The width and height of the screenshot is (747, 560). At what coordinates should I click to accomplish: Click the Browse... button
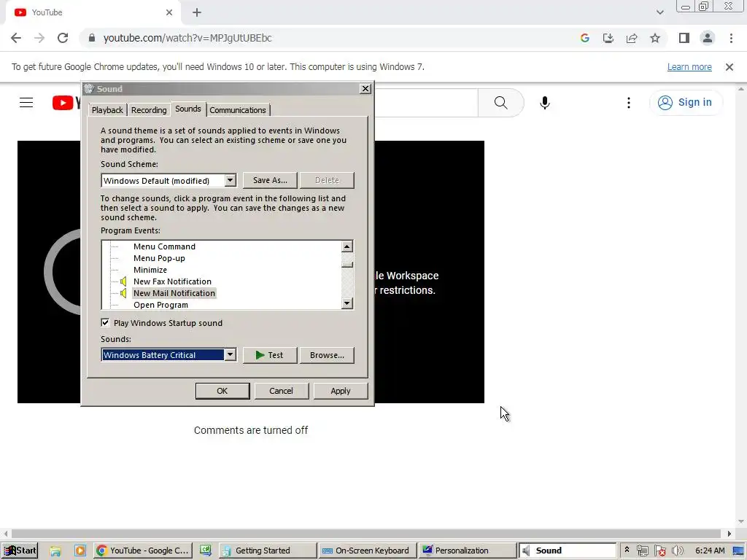327,355
